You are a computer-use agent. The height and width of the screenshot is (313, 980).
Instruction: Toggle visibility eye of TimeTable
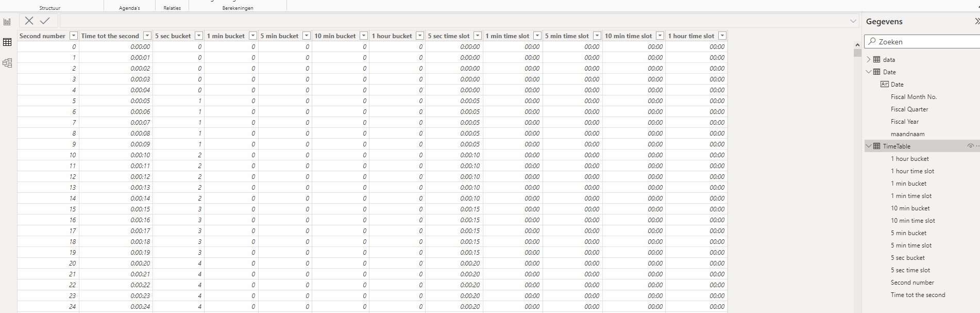[970, 146]
